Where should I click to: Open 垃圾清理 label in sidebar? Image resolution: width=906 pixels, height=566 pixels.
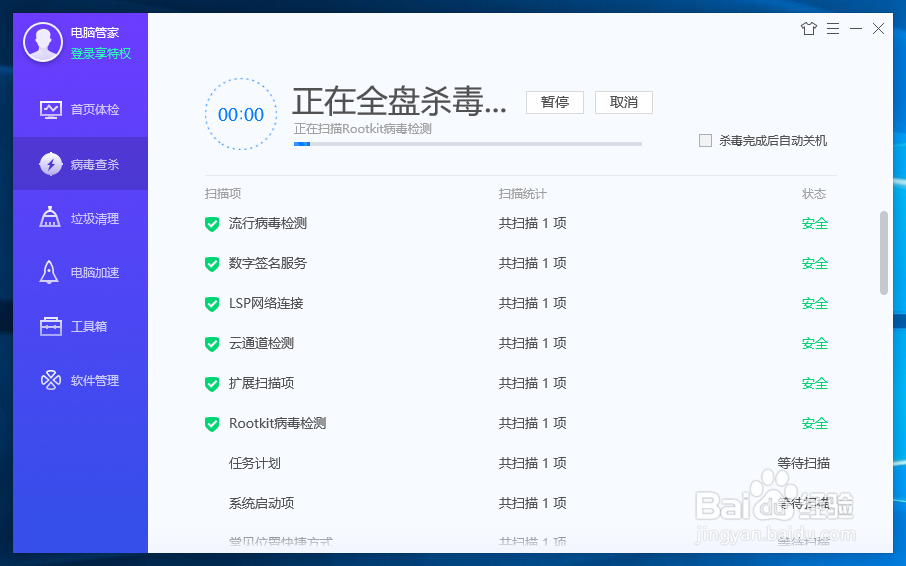95,219
